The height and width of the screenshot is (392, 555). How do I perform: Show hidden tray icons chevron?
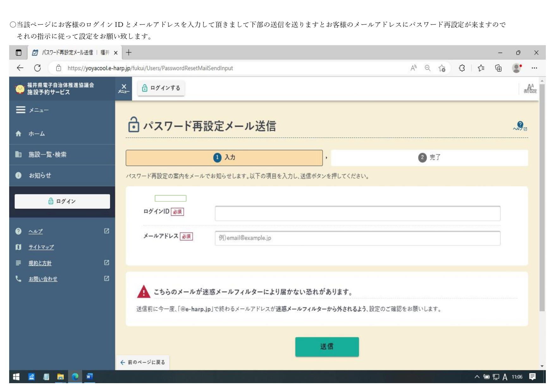(477, 377)
